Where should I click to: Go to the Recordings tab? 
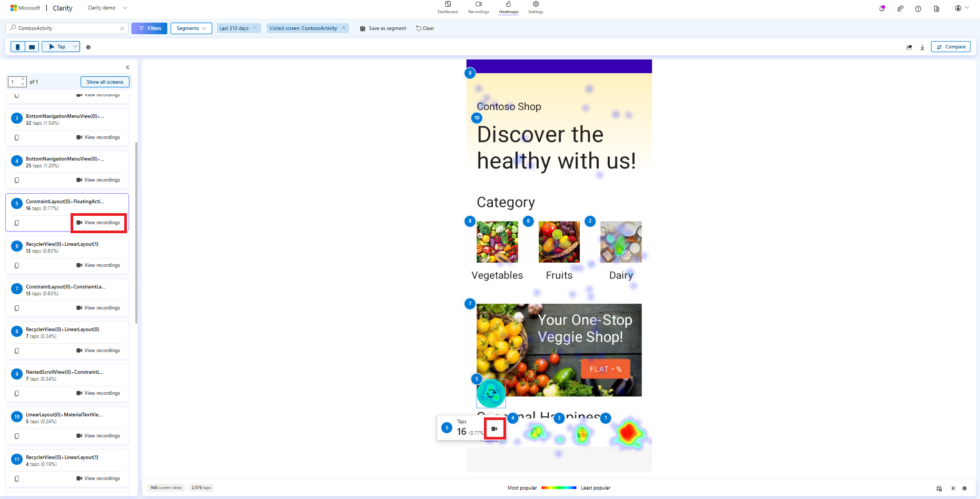click(x=479, y=7)
